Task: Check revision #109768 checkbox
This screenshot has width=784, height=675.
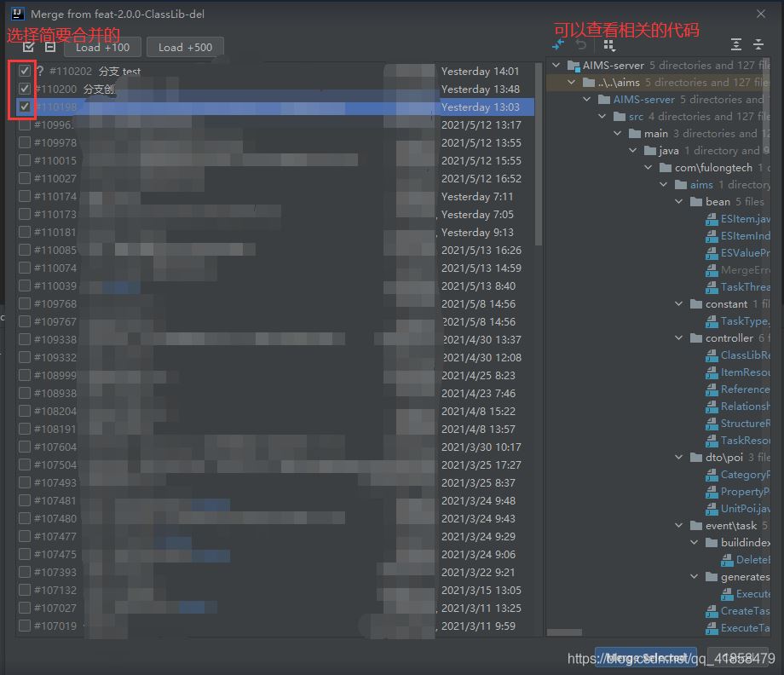Action: pos(25,303)
